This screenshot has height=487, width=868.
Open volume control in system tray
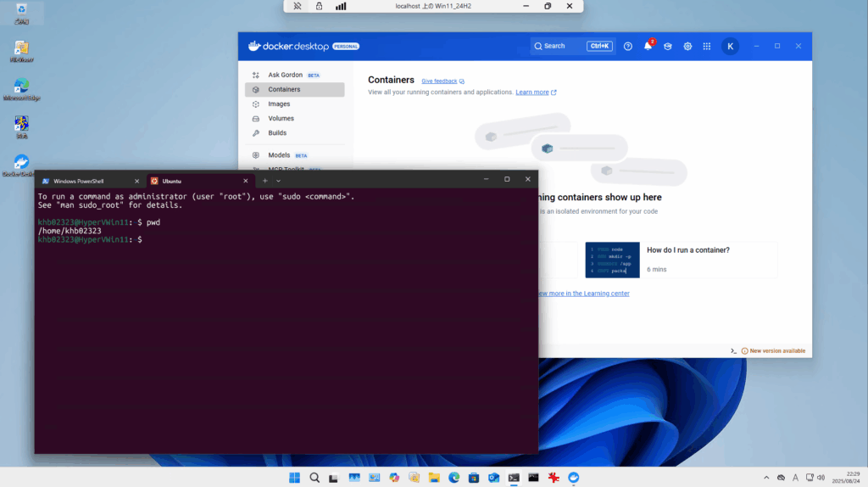tap(821, 478)
